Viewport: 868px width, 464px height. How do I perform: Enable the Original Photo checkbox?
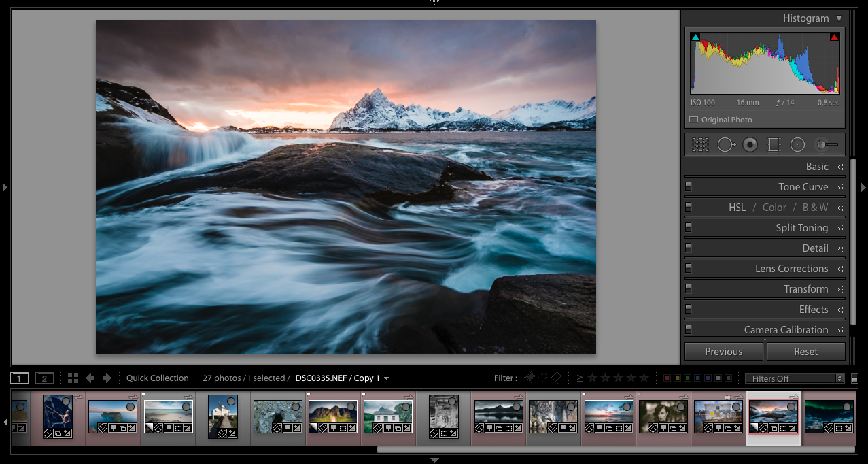tap(693, 120)
